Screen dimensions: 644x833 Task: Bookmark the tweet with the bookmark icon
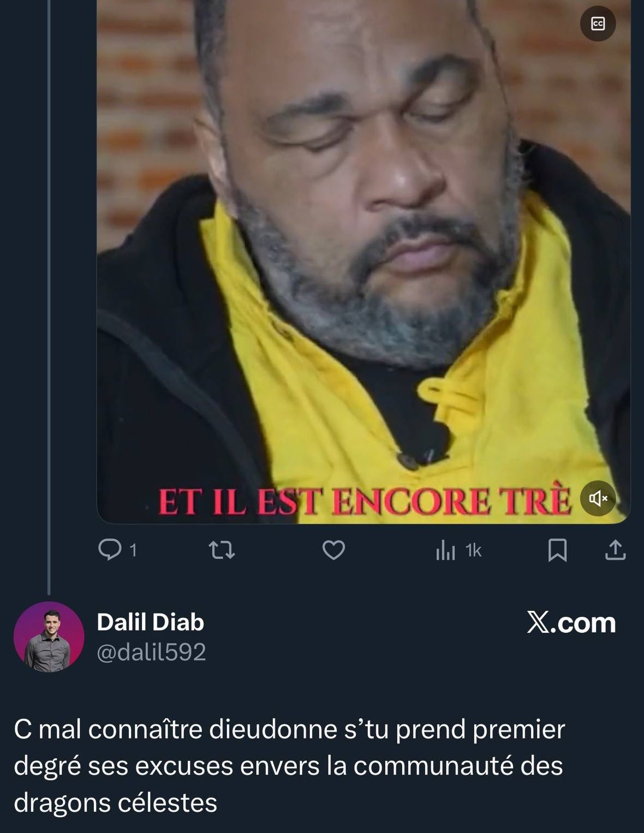pos(557,550)
